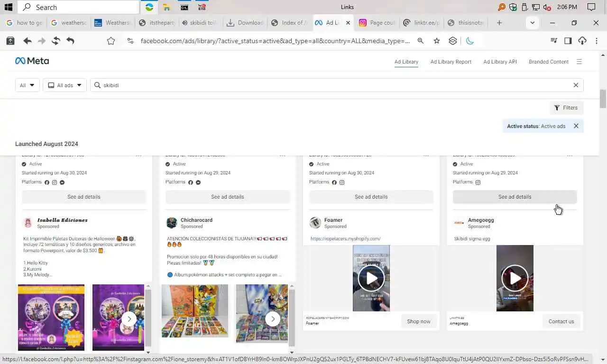
Task: Toggle the moon dark mode icon
Action: click(x=470, y=41)
